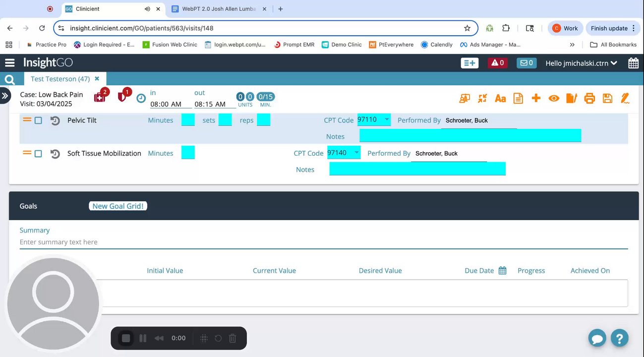Click Pelvic Tilt Performed By Schroeter, Buck

479,120
